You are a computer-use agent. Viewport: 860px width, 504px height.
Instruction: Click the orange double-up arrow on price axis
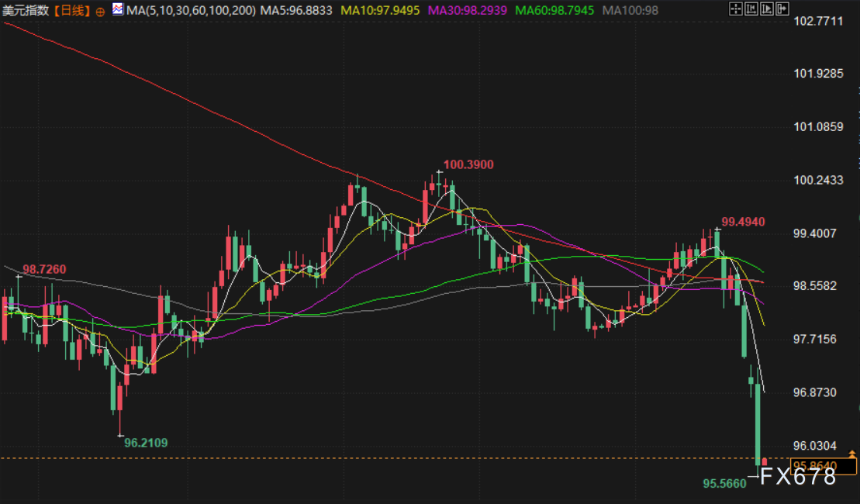(x=852, y=454)
